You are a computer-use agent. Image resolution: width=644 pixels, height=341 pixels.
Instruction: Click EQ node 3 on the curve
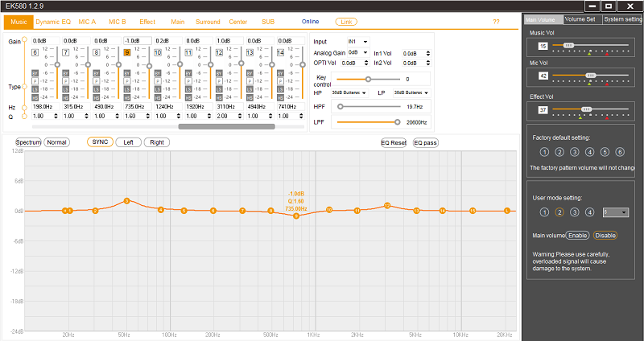coord(126,201)
